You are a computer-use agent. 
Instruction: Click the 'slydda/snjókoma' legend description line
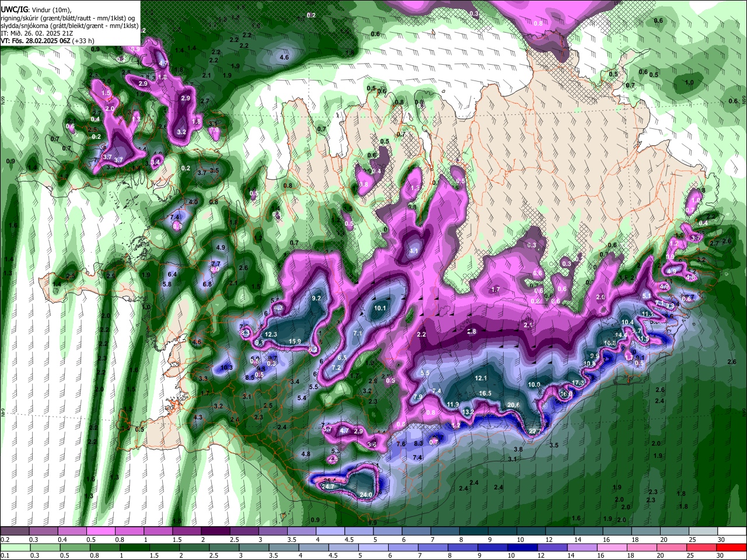coord(69,26)
